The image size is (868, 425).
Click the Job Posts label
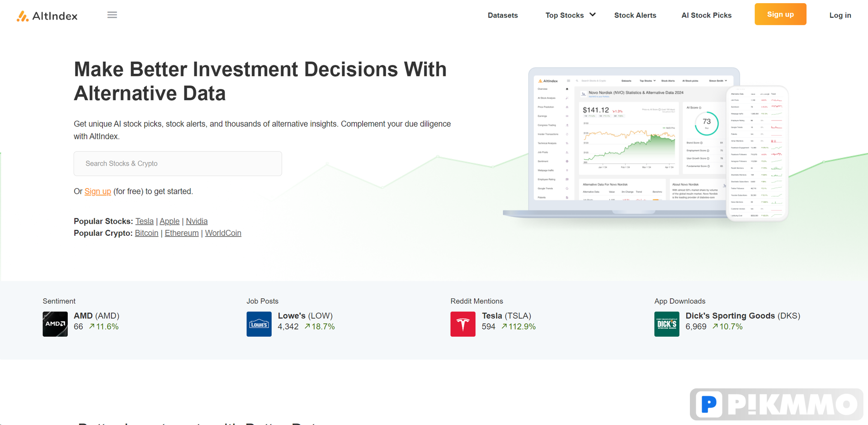pos(262,301)
